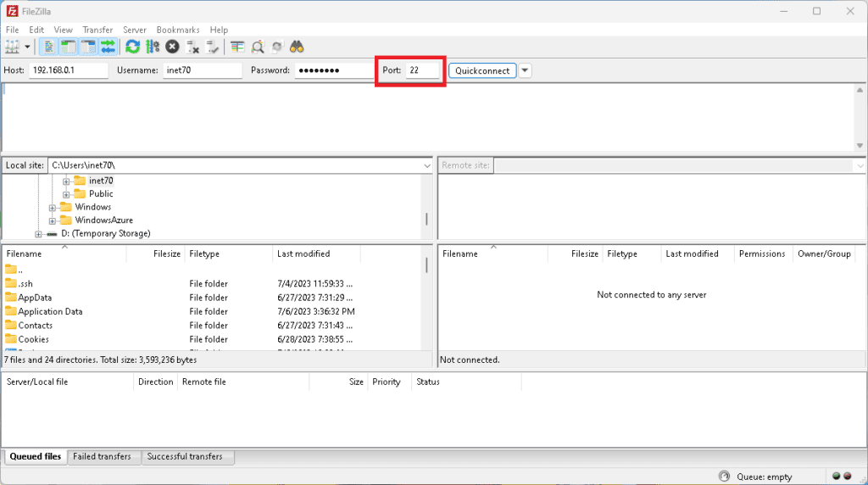Expand the Windows tree folder

52,208
